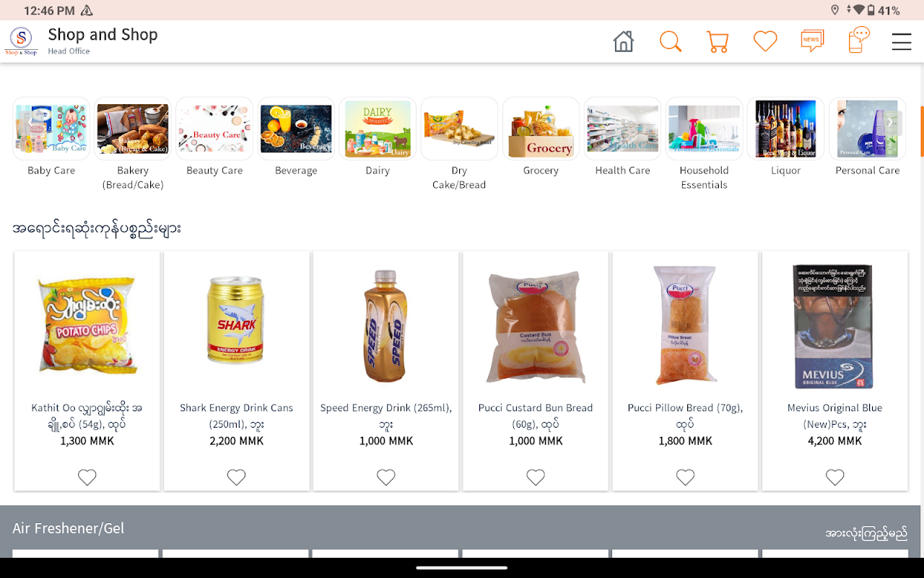Open the home icon in header
Image resolution: width=924 pixels, height=578 pixels.
(624, 41)
